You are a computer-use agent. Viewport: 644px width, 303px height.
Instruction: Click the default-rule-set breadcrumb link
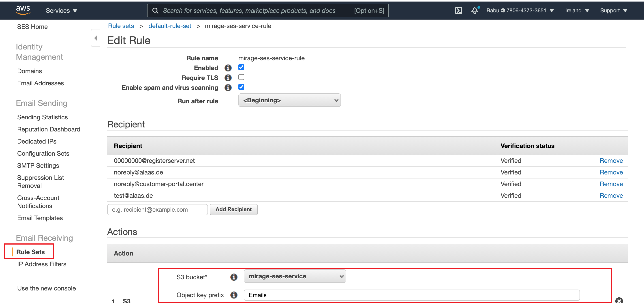(170, 26)
